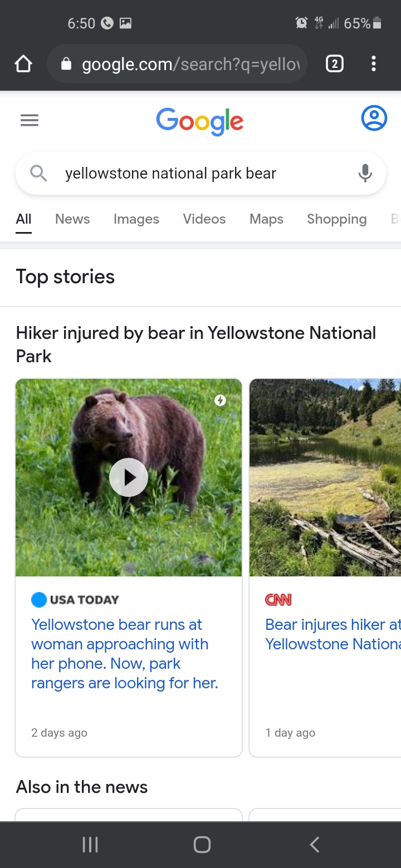This screenshot has height=868, width=401.
Task: Open Google's hamburger menu
Action: (x=30, y=120)
